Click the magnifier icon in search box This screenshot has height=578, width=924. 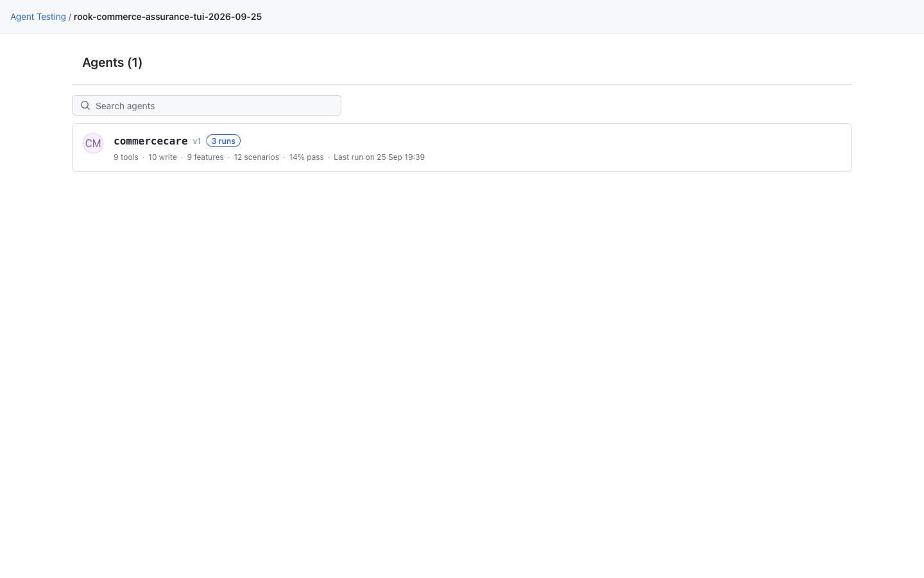coord(85,105)
